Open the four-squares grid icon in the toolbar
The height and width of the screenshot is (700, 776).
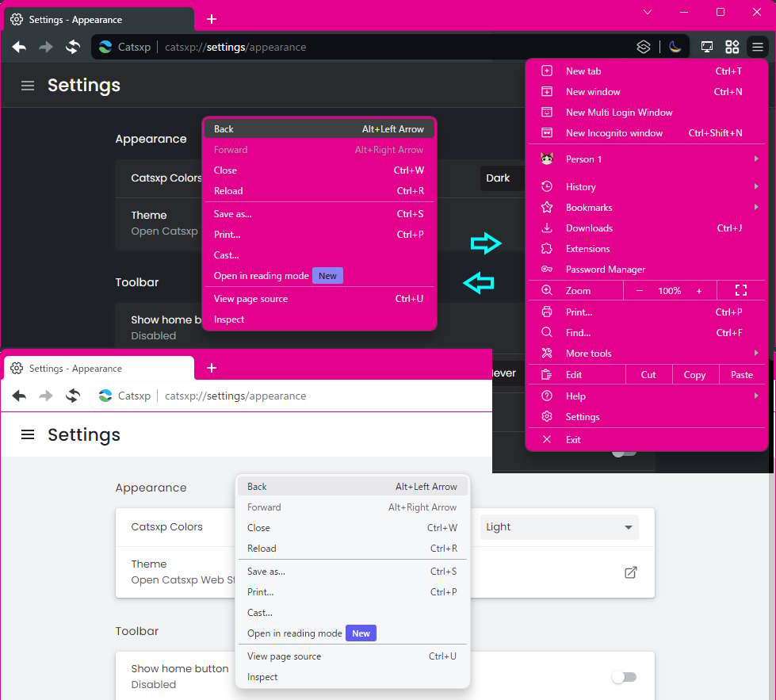coord(732,47)
